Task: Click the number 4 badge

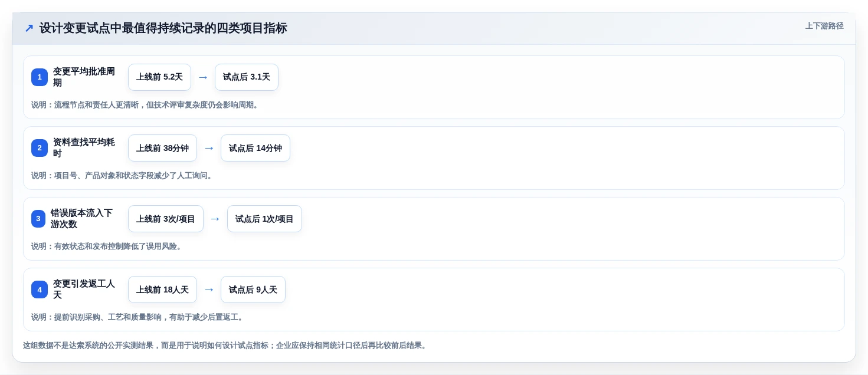Action: [40, 290]
